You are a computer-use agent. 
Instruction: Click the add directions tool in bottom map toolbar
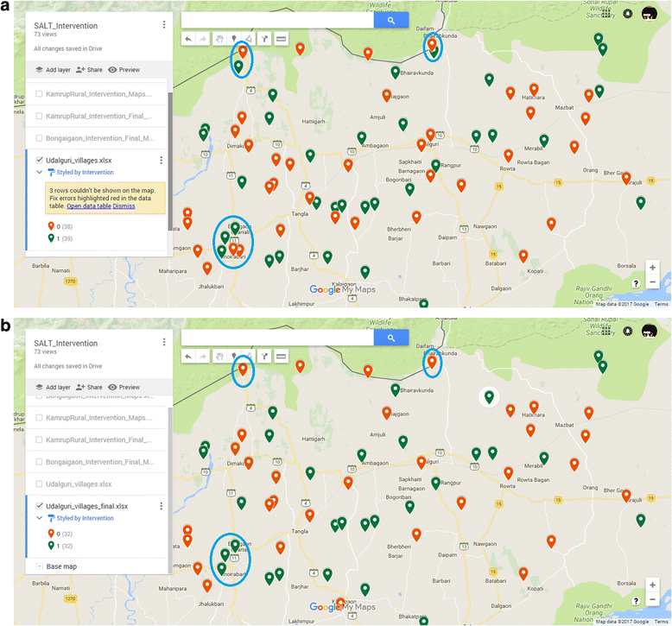pyautogui.click(x=265, y=356)
